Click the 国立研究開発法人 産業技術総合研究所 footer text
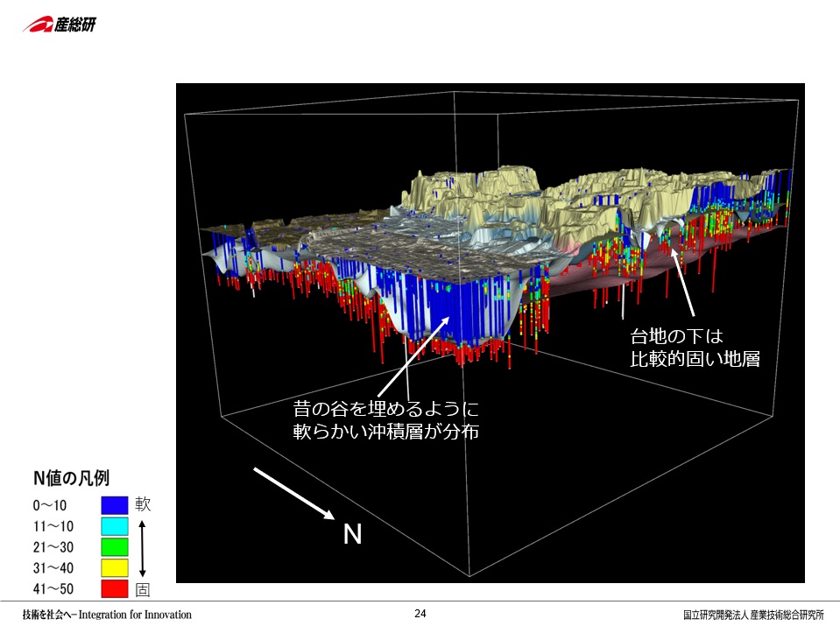Viewport: 840px width, 626px height. (x=754, y=615)
